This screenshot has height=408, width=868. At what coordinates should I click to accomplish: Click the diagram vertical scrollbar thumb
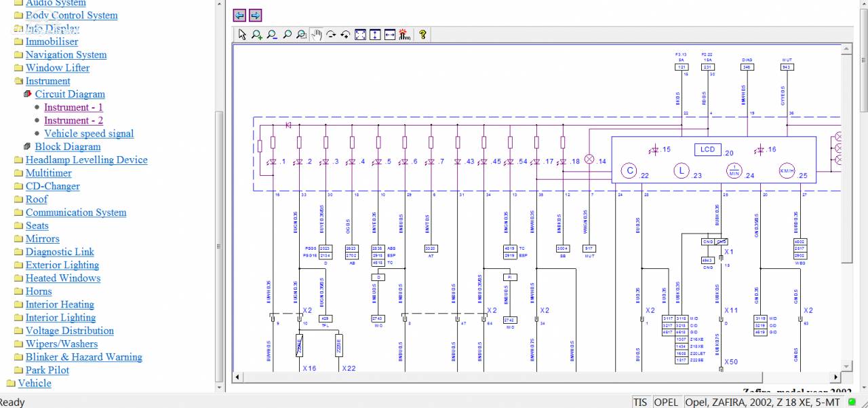click(846, 160)
